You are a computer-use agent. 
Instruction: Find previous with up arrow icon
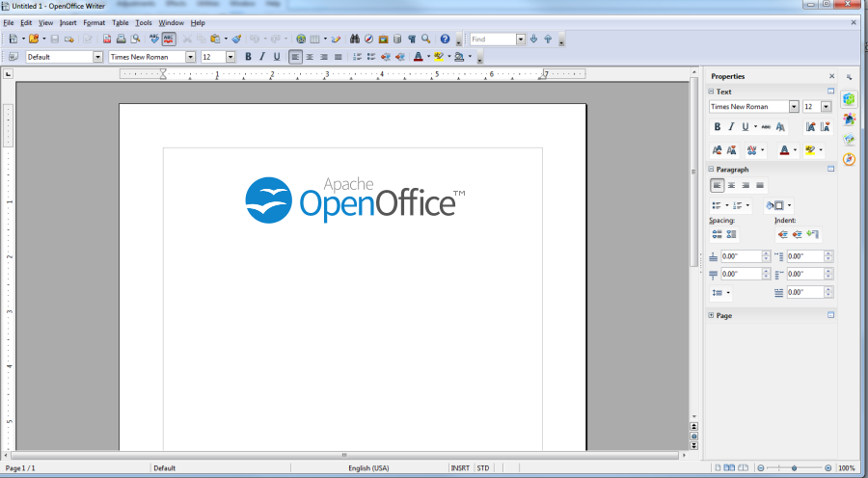click(x=548, y=39)
